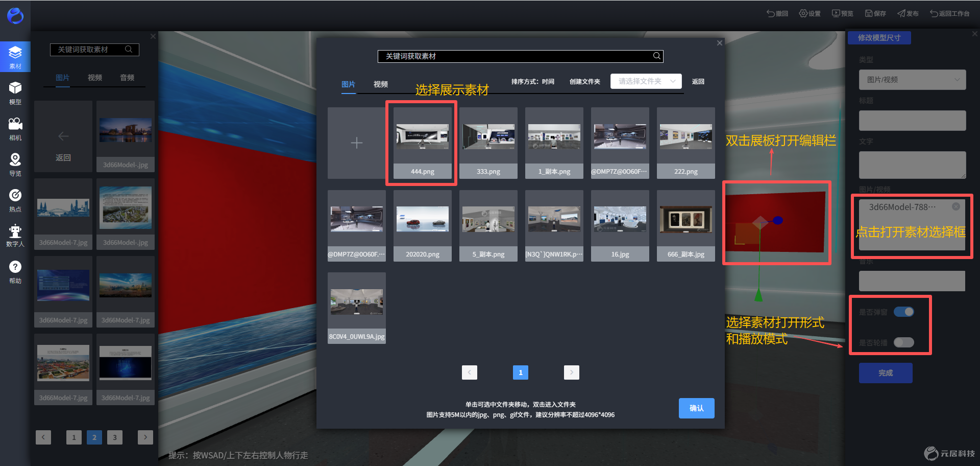The height and width of the screenshot is (466, 980).
Task: Open the 帮助 help icon
Action: tap(15, 272)
